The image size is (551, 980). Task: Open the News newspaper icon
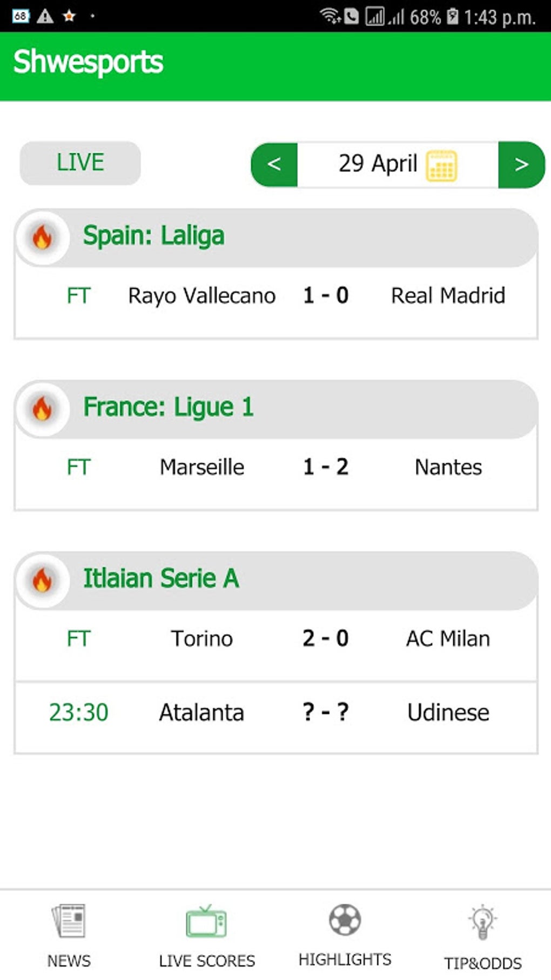[69, 921]
